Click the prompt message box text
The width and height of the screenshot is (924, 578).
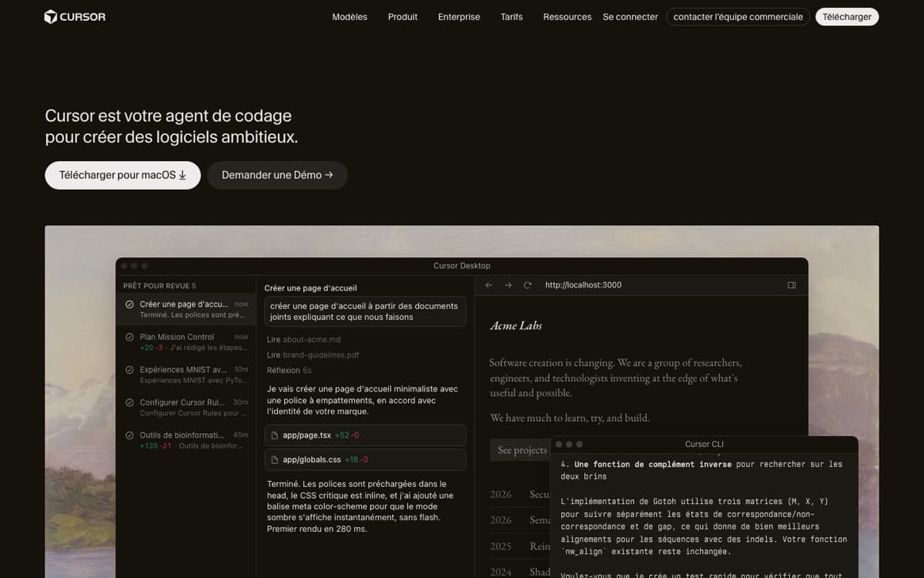point(365,311)
